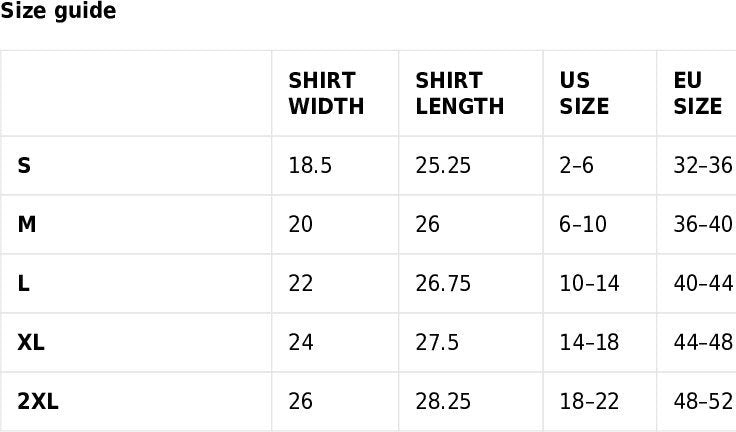Select the XL size row label
736x432 pixels.
(31, 342)
